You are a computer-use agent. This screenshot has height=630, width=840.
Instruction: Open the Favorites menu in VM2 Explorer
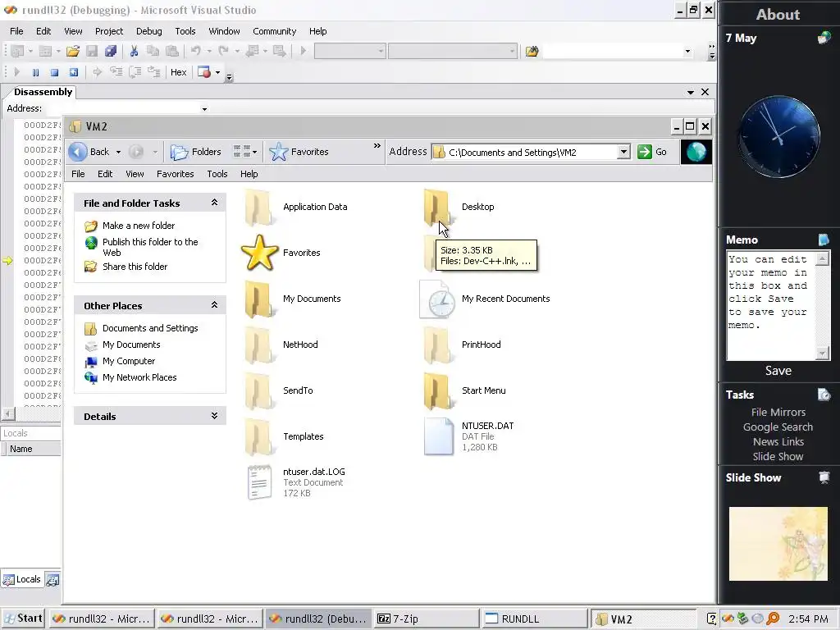176,174
